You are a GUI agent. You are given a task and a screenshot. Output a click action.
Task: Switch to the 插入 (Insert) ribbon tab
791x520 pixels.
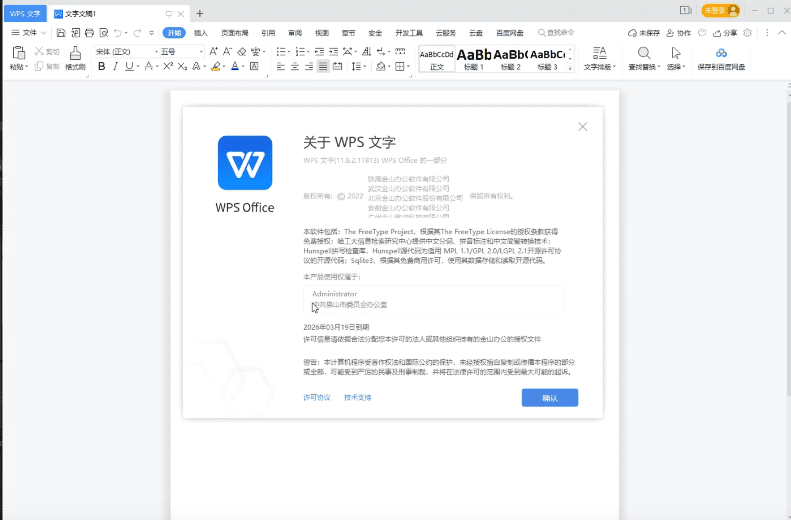pos(201,33)
